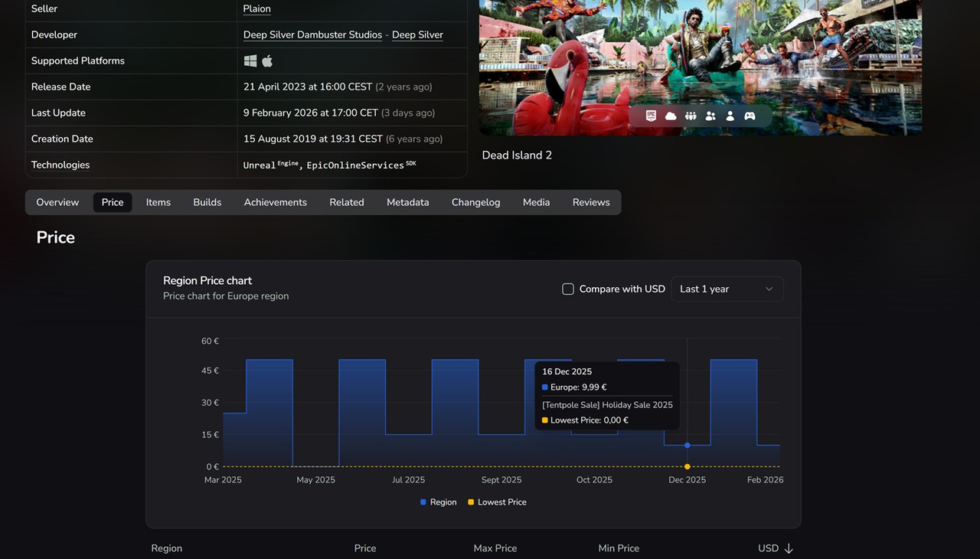
Task: Click the Price column header
Action: tap(365, 548)
